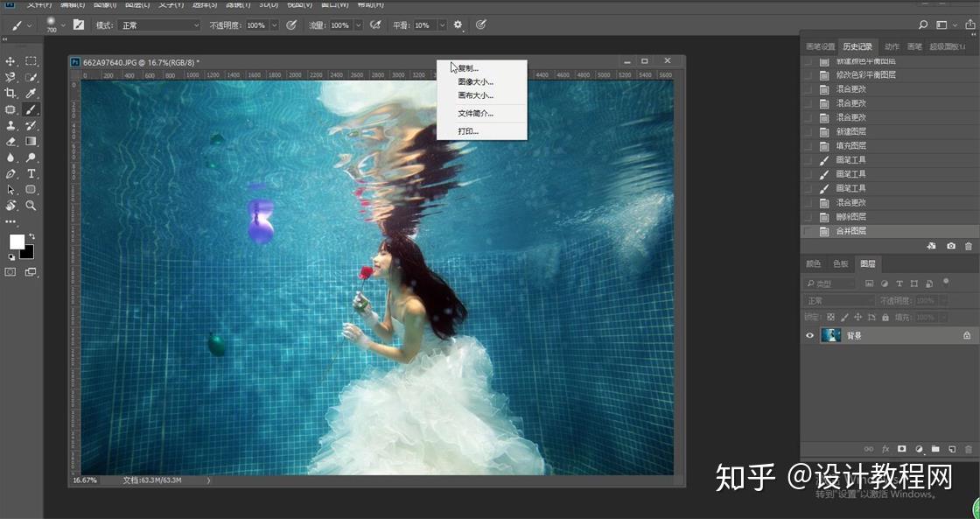
Task: Select the Zoom tool
Action: pos(31,206)
